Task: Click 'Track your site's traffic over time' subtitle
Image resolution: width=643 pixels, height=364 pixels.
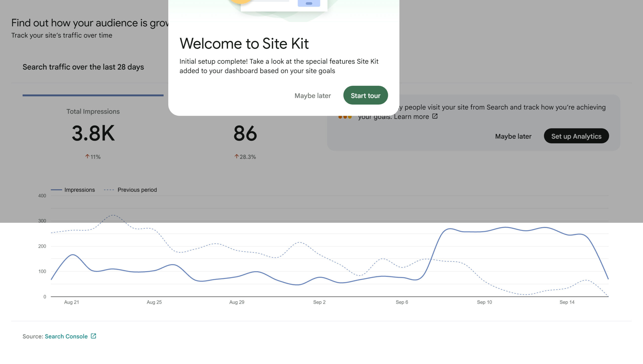Action: (x=62, y=35)
